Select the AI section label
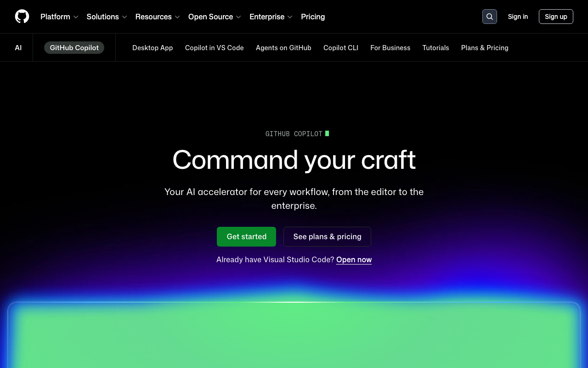This screenshot has width=588, height=368. (18, 48)
